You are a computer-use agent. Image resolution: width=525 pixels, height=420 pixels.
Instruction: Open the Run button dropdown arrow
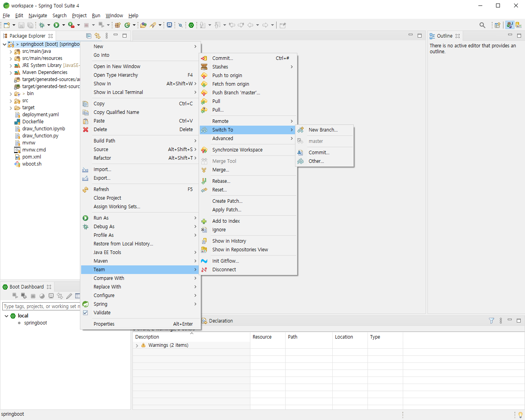click(63, 25)
